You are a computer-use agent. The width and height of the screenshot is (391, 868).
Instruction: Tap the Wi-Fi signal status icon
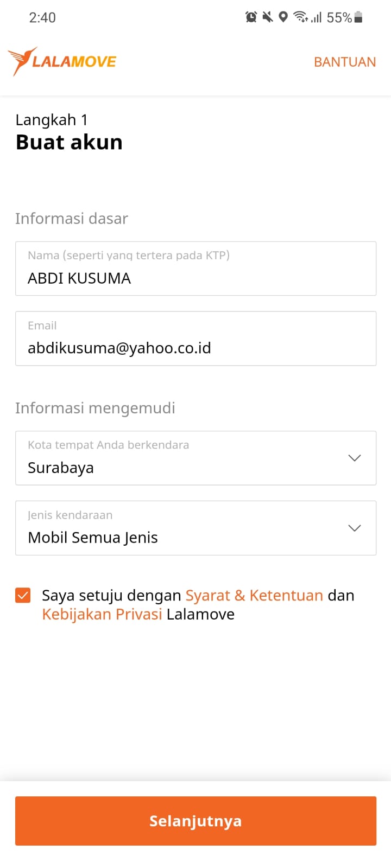point(300,17)
